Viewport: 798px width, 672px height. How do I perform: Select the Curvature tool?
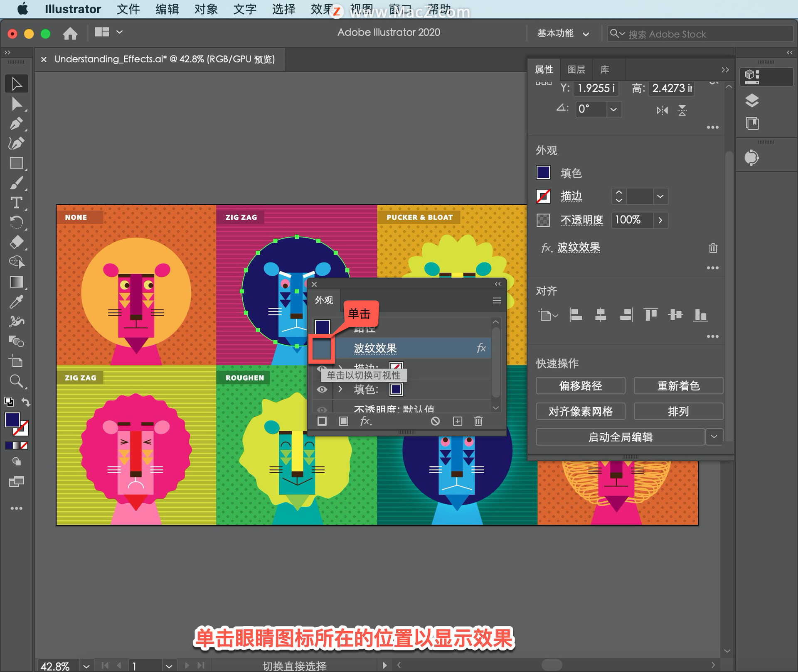(x=17, y=143)
